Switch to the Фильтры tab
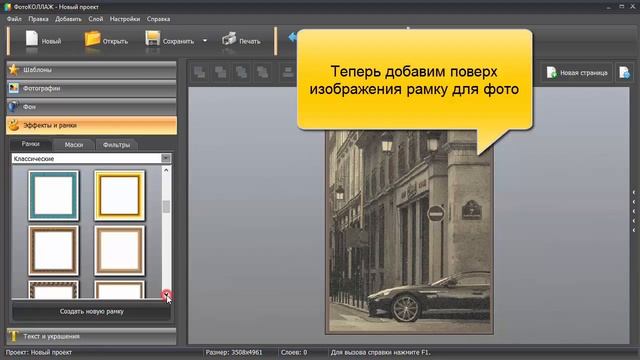This screenshot has height=360, width=640. pyautogui.click(x=117, y=144)
